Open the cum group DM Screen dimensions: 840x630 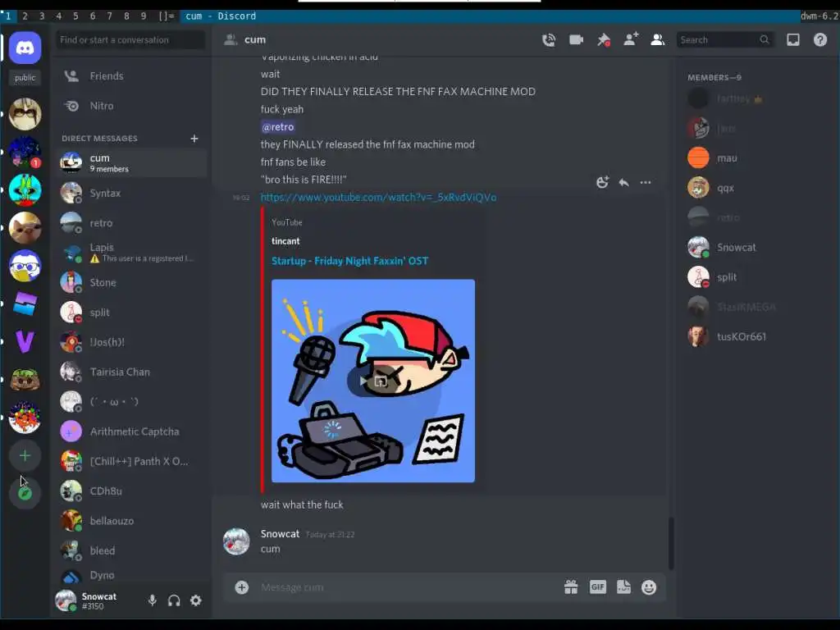[x=132, y=163]
